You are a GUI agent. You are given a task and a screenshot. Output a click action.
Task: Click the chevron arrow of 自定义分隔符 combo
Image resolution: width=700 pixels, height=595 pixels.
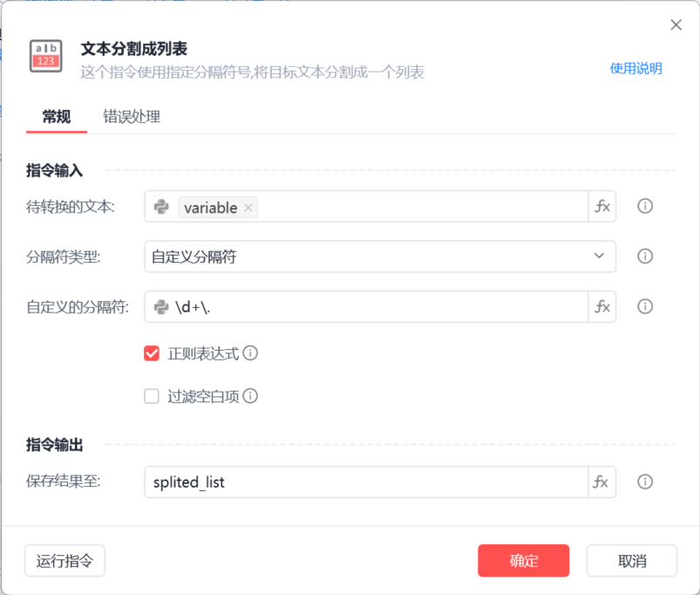[x=599, y=256]
